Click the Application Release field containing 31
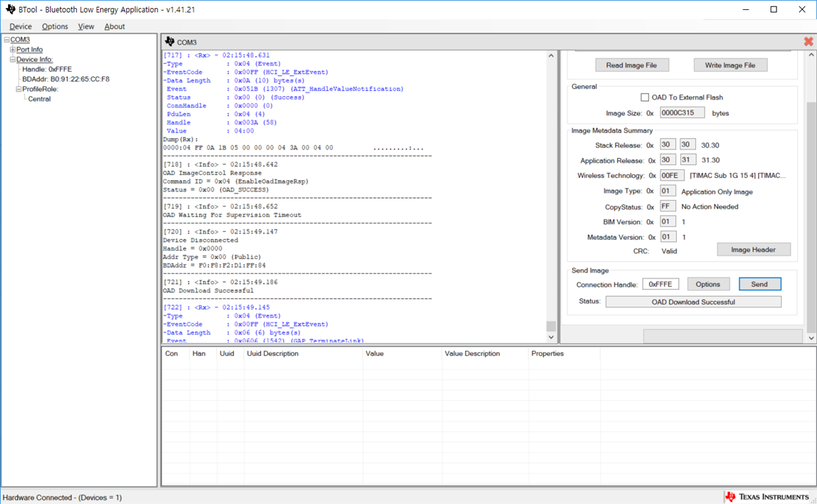 point(687,160)
